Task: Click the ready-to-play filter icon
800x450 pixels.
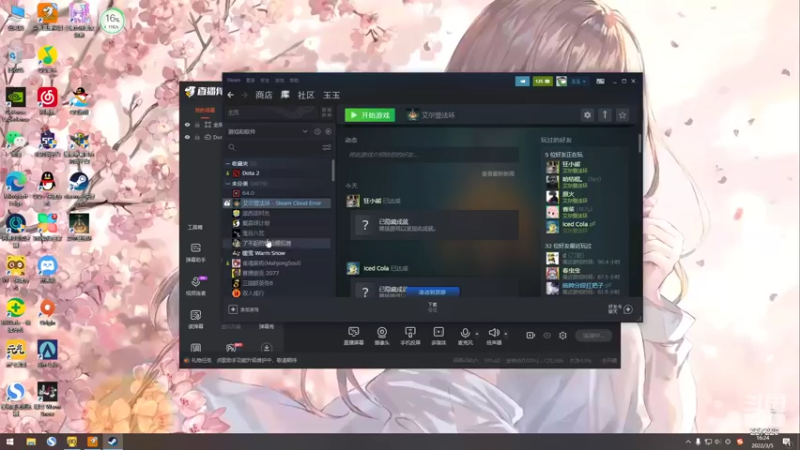Action: 328,132
